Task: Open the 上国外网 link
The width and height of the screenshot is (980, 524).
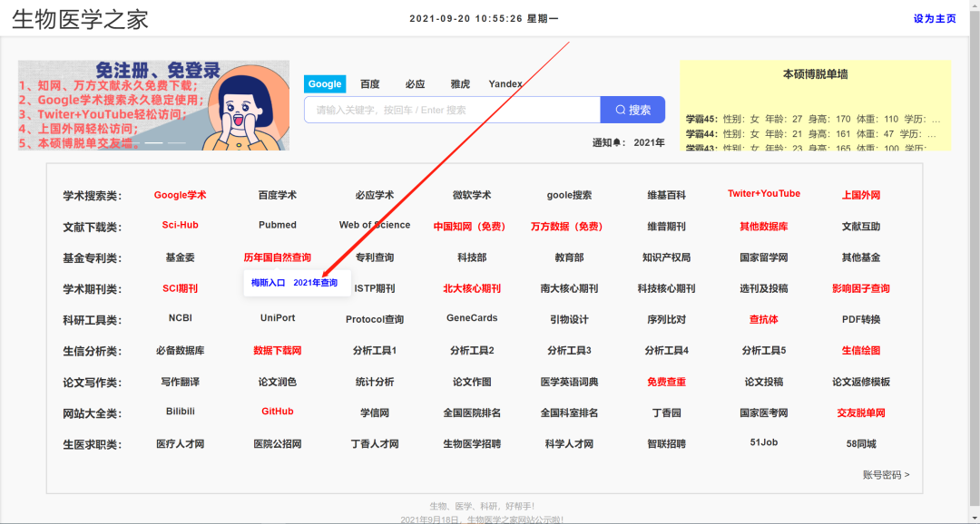Action: [861, 195]
